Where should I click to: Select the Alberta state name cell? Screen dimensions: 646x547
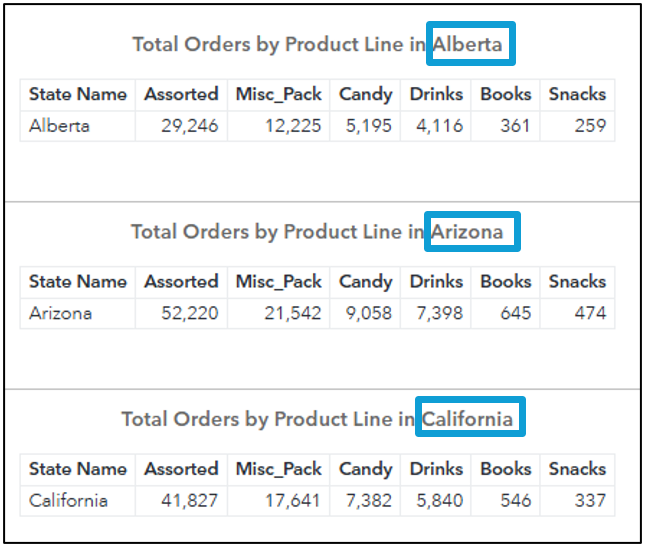[59, 127]
